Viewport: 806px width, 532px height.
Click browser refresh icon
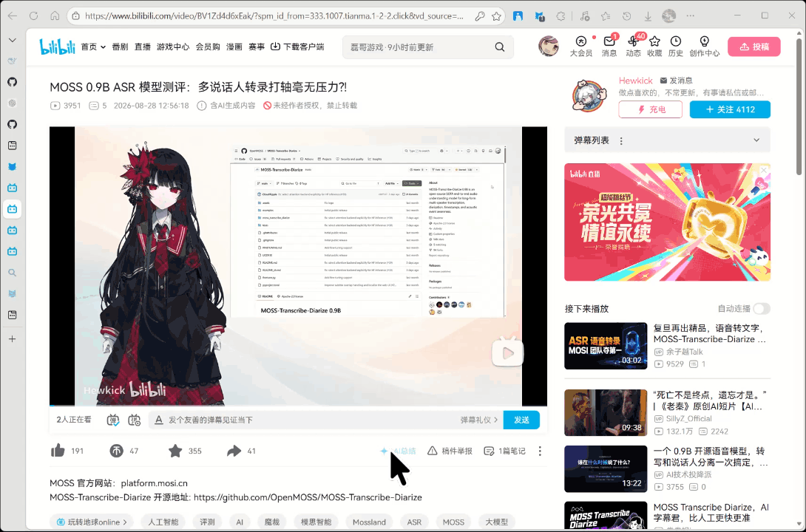(33, 16)
